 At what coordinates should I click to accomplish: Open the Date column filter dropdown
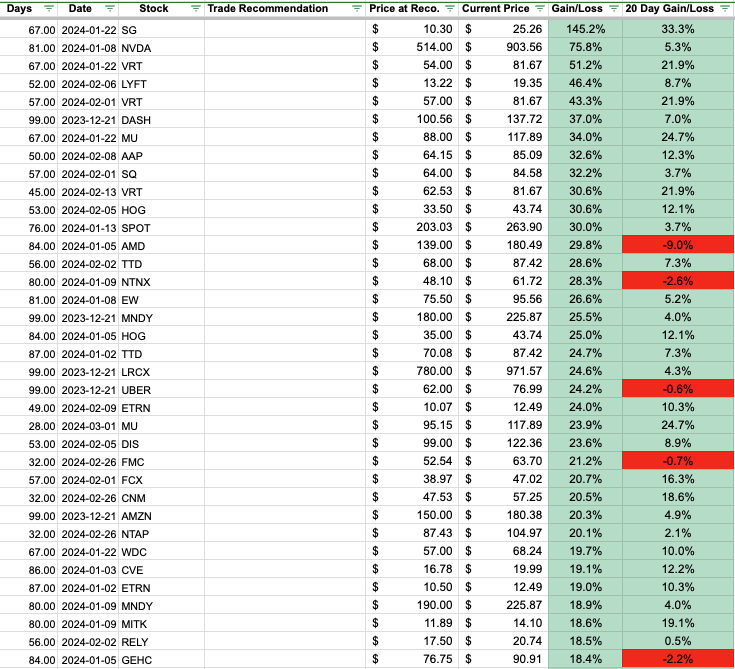pyautogui.click(x=110, y=8)
